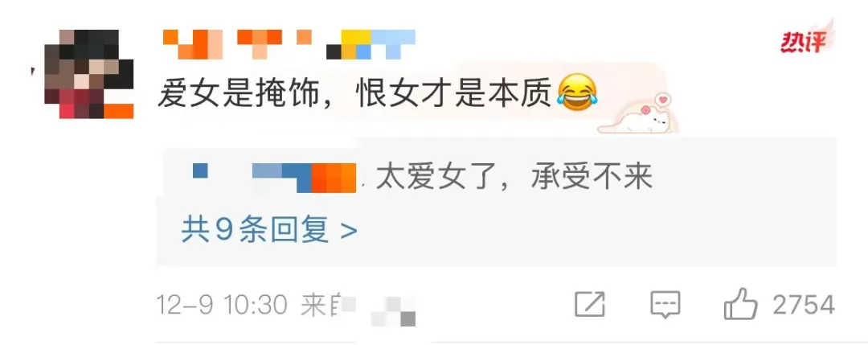
Task: Tap the pink heart above the cat
Action: 662,101
